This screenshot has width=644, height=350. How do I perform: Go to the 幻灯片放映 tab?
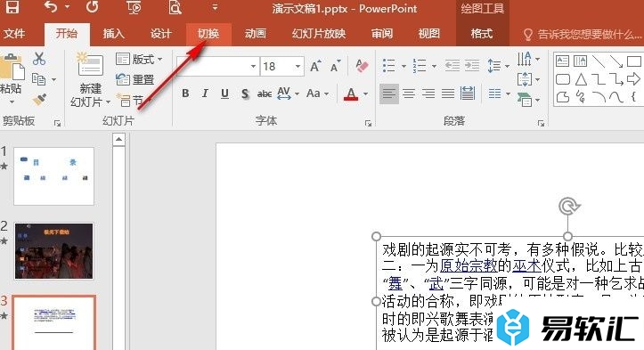click(x=319, y=34)
